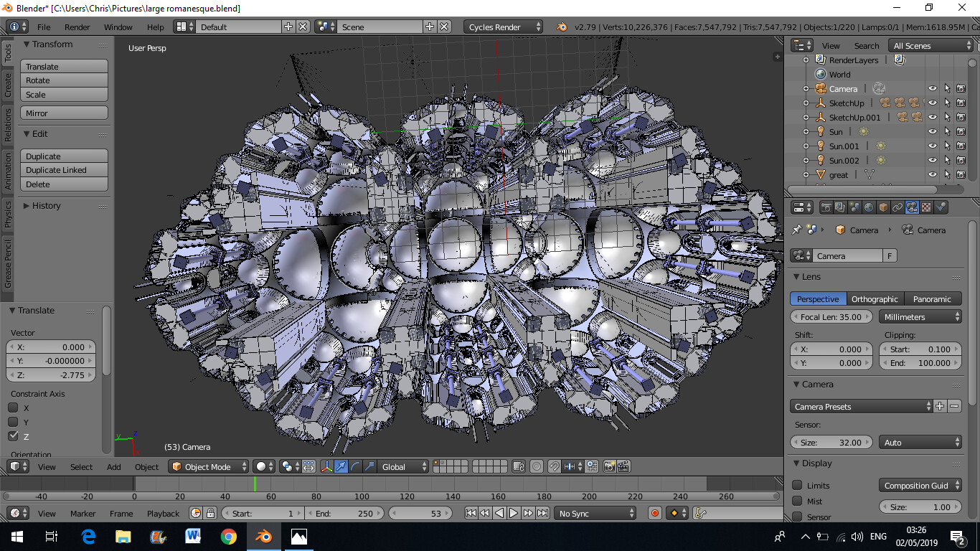The width and height of the screenshot is (980, 551).
Task: Toggle proportional editing circle icon
Action: click(x=537, y=466)
